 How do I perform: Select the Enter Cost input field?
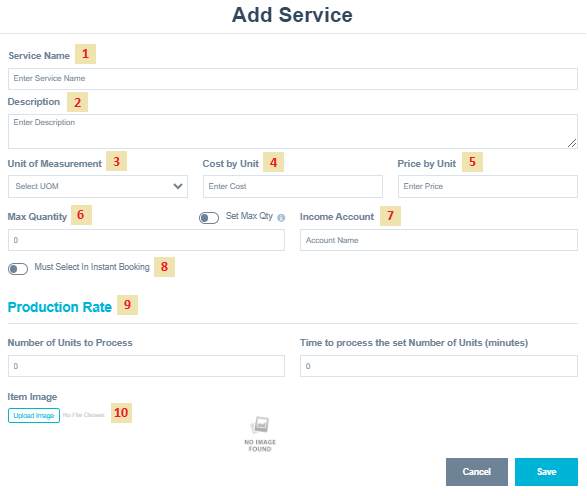(x=293, y=186)
